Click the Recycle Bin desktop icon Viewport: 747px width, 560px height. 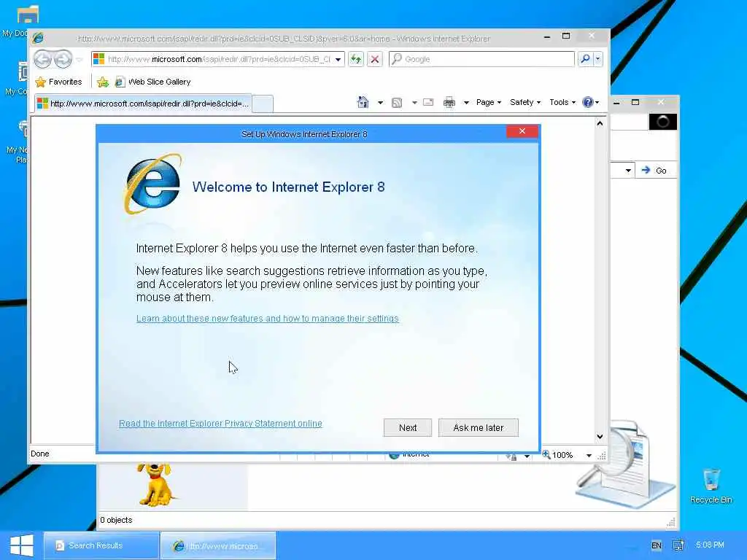coord(711,486)
